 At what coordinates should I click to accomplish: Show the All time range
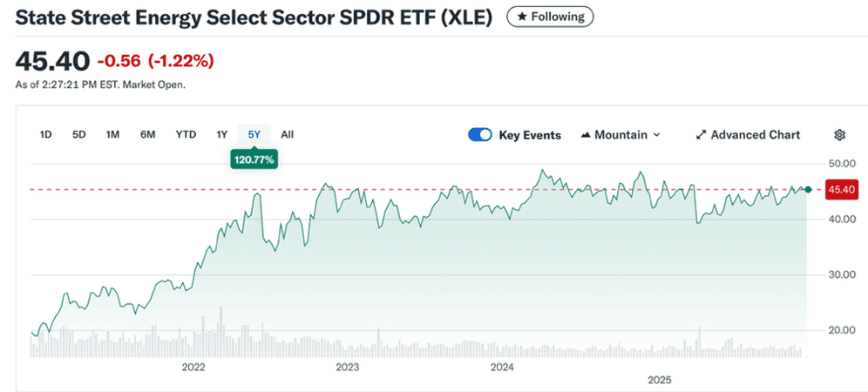coord(288,134)
